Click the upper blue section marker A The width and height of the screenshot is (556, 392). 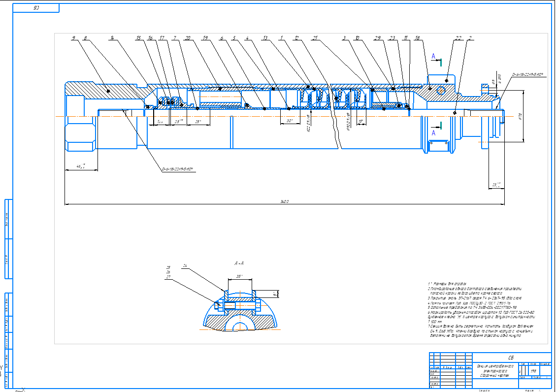tap(433, 56)
